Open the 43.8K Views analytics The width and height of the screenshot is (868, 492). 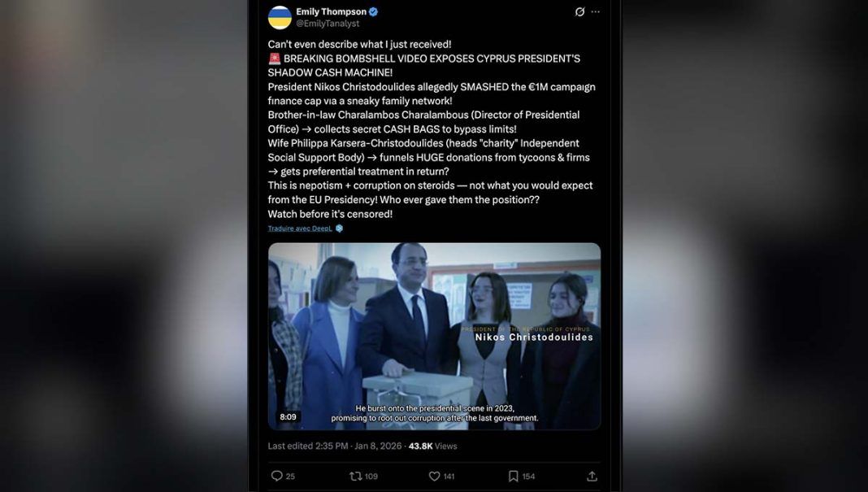coord(433,446)
